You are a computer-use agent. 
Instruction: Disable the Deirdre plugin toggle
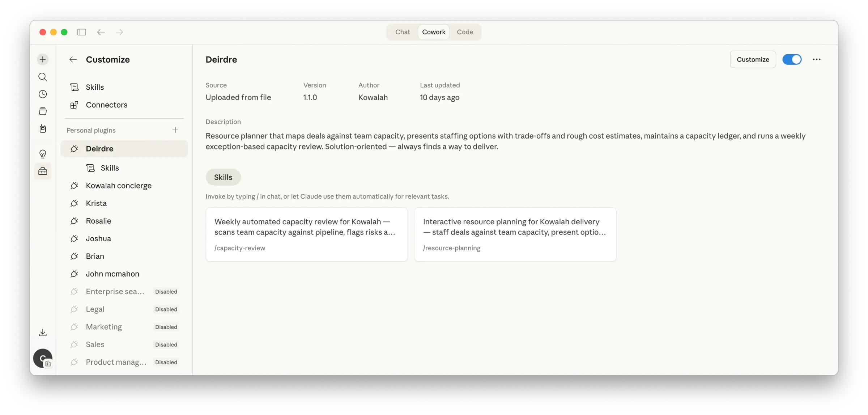tap(792, 59)
